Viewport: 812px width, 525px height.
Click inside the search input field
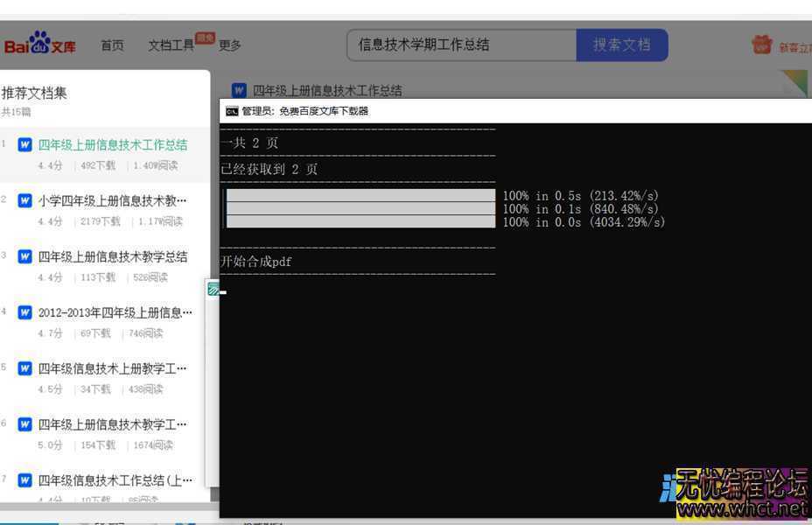(x=455, y=44)
